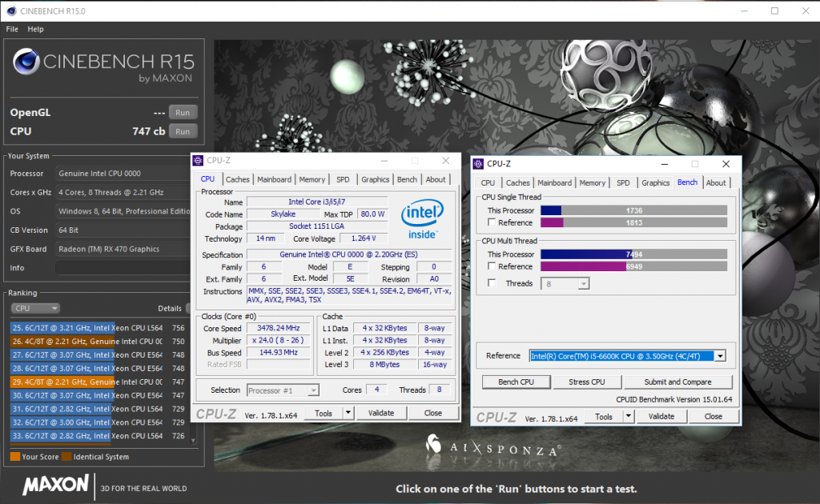
Task: Click the Cinebench logo icon in title bar
Action: pyautogui.click(x=11, y=11)
